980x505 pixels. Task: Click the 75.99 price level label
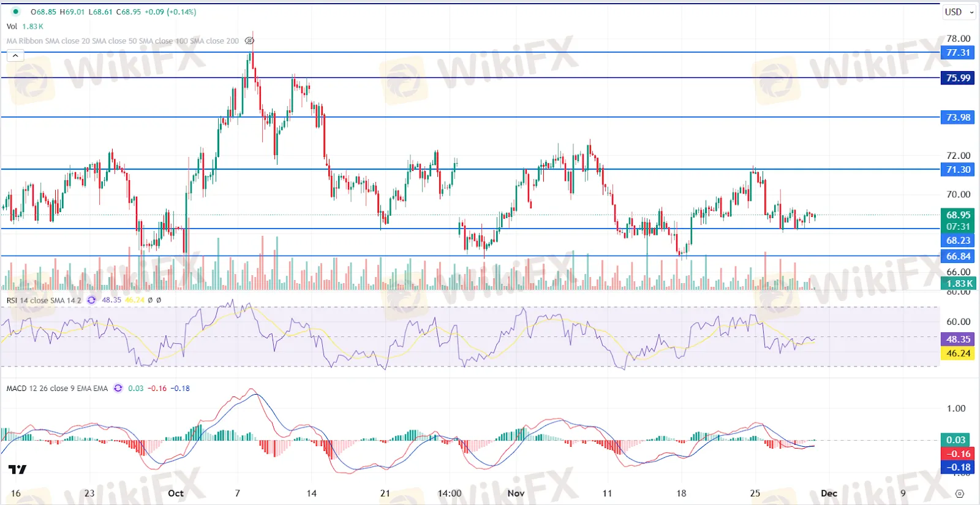[x=958, y=78]
